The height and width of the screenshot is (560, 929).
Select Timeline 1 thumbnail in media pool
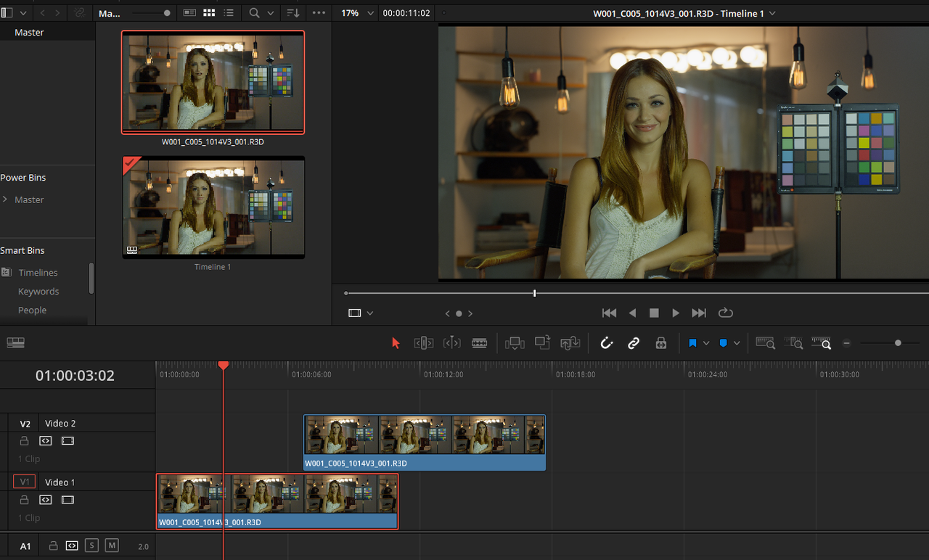[213, 207]
